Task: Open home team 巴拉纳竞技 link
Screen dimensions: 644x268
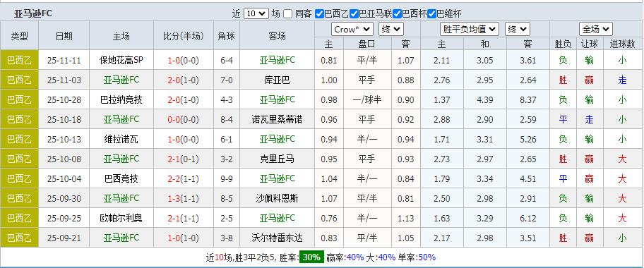Action: click(x=121, y=99)
